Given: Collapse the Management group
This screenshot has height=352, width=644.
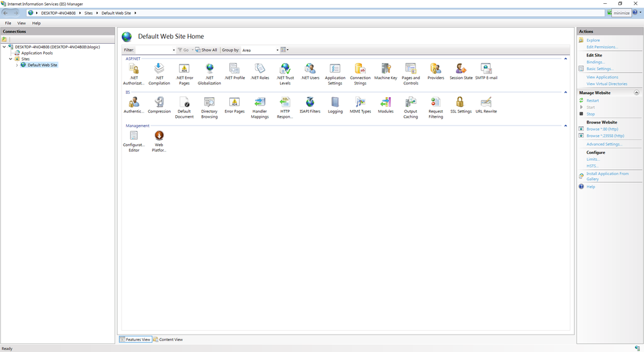Looking at the screenshot, I should click(565, 126).
